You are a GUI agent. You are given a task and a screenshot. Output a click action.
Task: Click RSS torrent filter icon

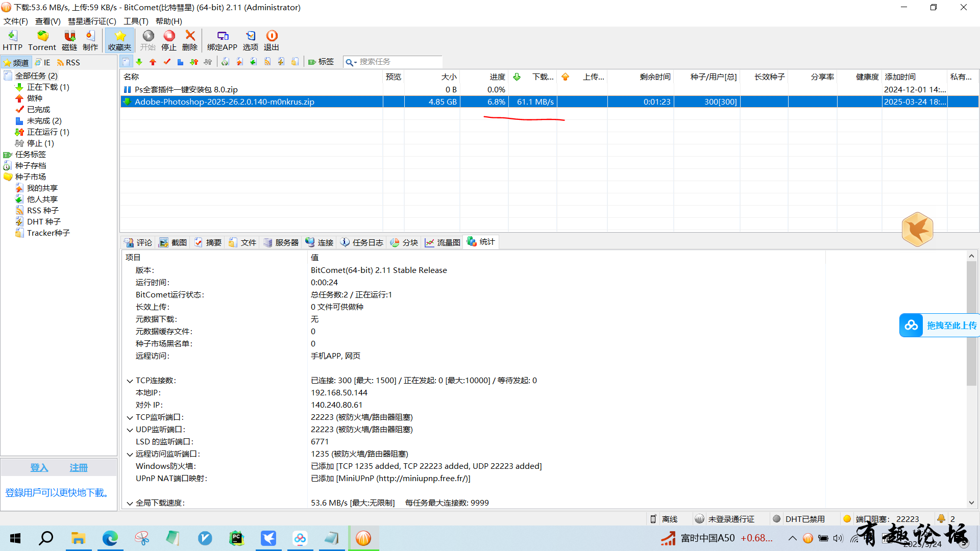267,62
